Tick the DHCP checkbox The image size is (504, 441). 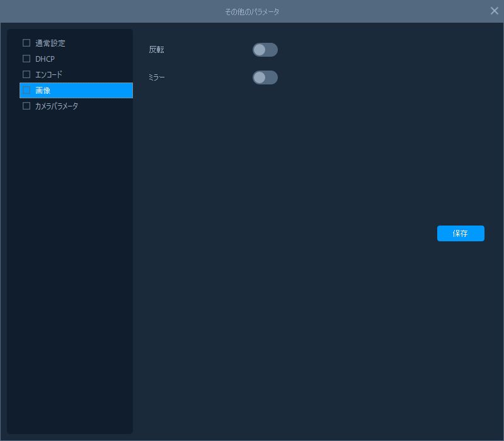point(26,59)
